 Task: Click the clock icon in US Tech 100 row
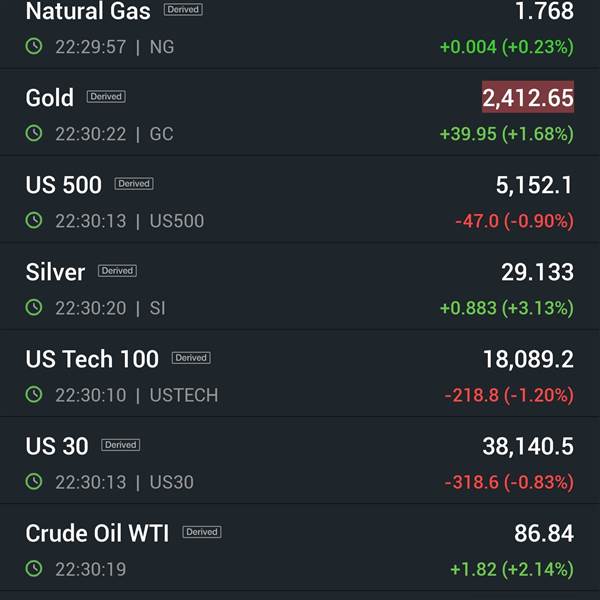[x=34, y=395]
